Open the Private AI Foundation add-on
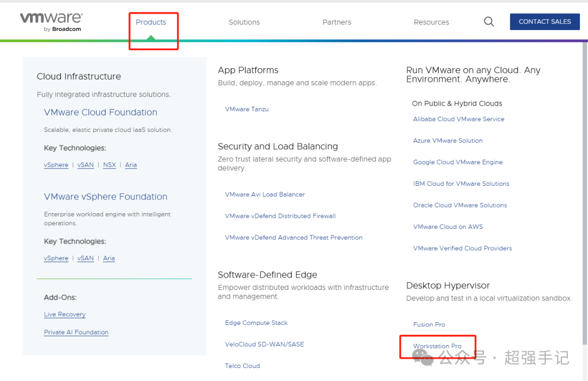This screenshot has width=588, height=381. tap(76, 332)
